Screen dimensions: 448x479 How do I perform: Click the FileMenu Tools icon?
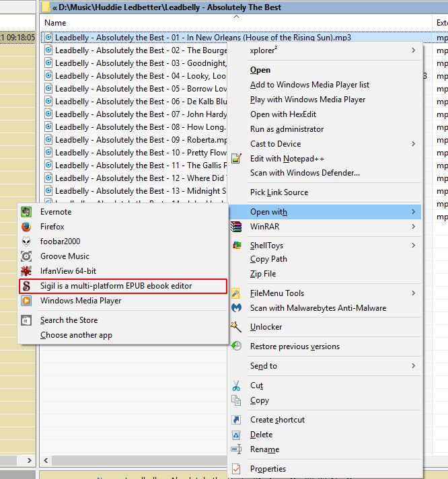(x=235, y=293)
